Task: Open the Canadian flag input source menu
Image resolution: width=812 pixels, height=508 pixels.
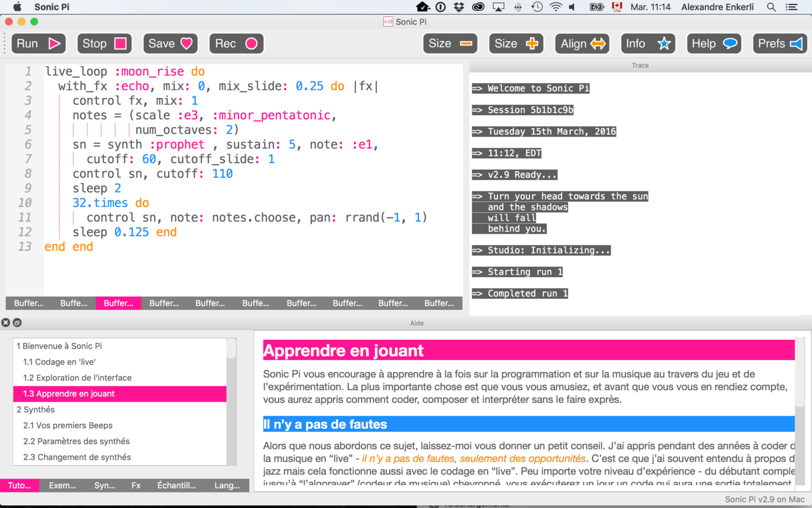Action: pyautogui.click(x=617, y=7)
